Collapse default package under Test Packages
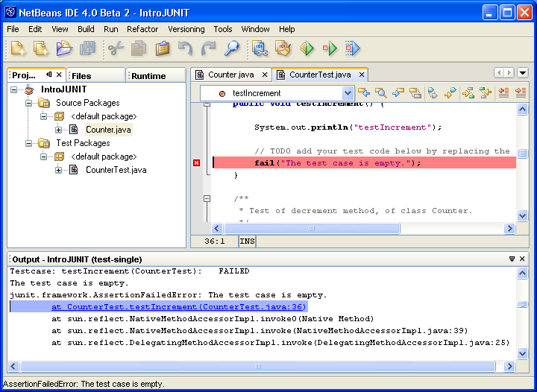This screenshot has width=537, height=392. (44, 157)
